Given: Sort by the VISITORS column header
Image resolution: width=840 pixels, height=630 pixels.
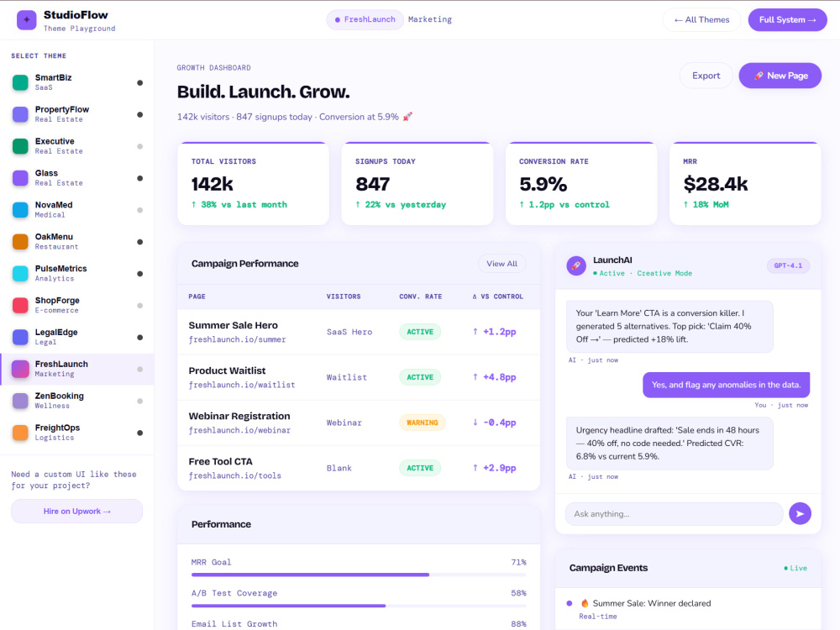Looking at the screenshot, I should [x=344, y=297].
